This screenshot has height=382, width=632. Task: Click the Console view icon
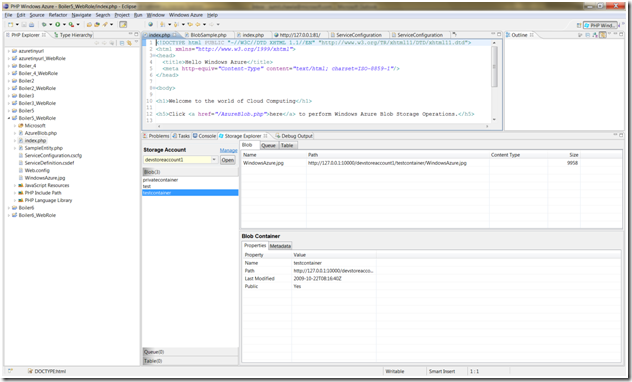coord(195,136)
